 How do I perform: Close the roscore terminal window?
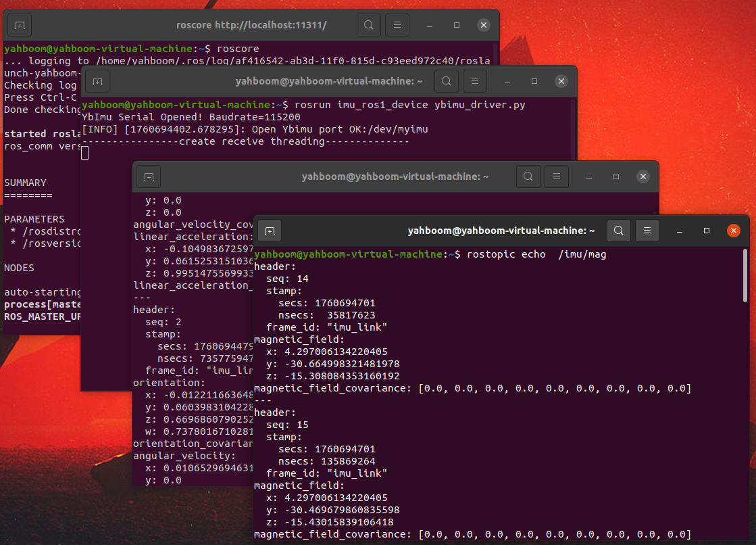484,25
